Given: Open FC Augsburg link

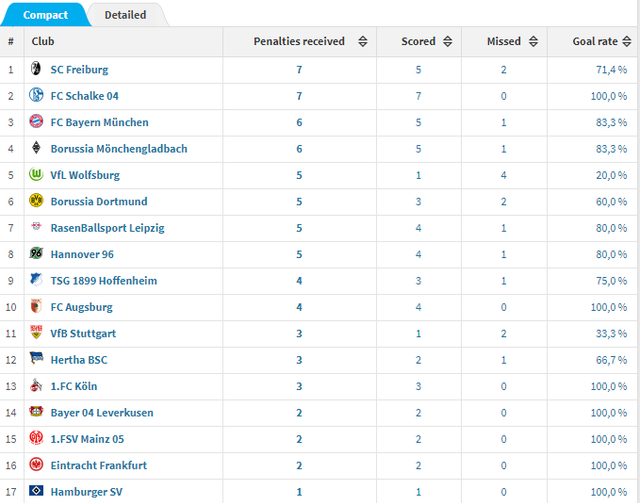Looking at the screenshot, I should (x=81, y=307).
